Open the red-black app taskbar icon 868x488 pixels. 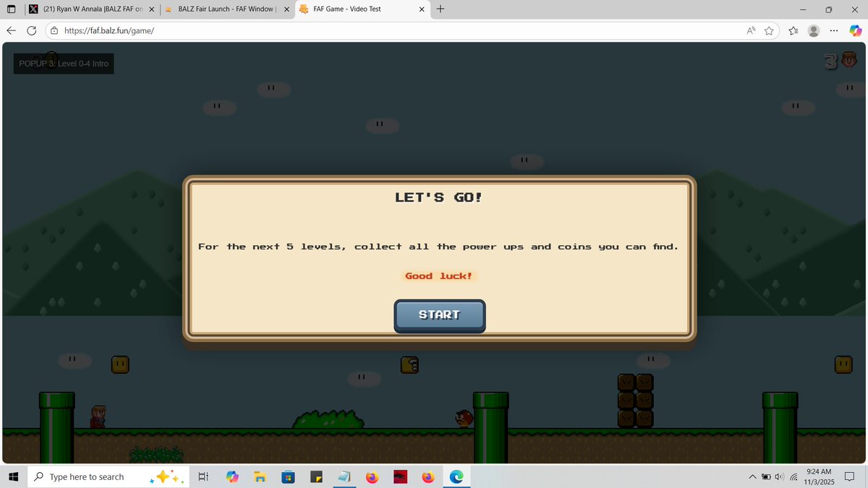[x=400, y=476]
